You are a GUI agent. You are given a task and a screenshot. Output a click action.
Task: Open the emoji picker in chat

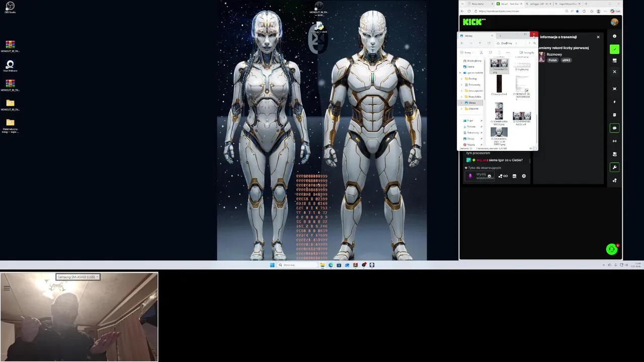(x=489, y=176)
